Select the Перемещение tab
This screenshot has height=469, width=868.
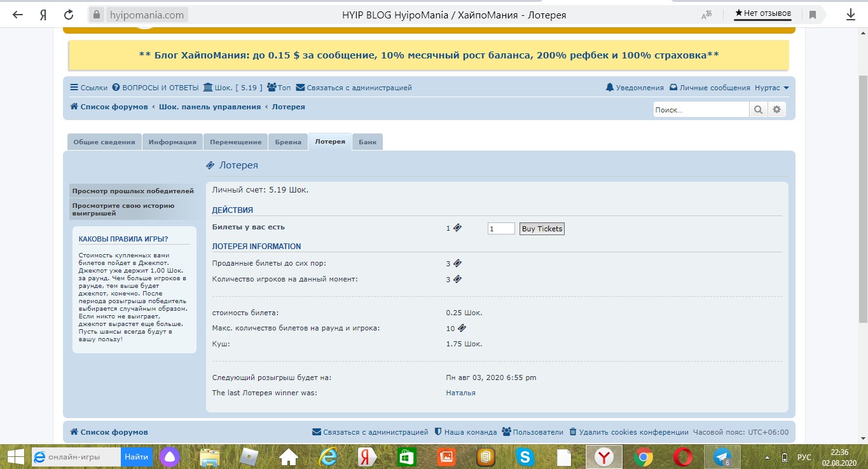tap(235, 142)
